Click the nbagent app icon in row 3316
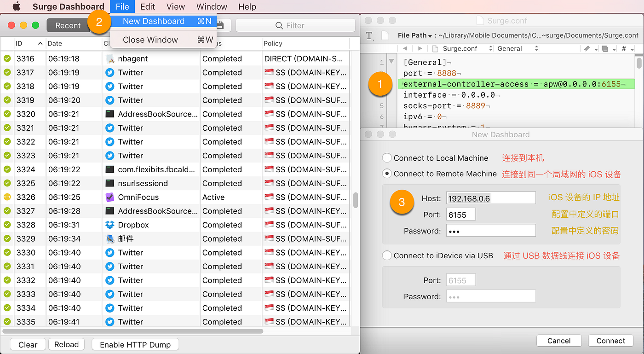The height and width of the screenshot is (354, 644). 109,58
